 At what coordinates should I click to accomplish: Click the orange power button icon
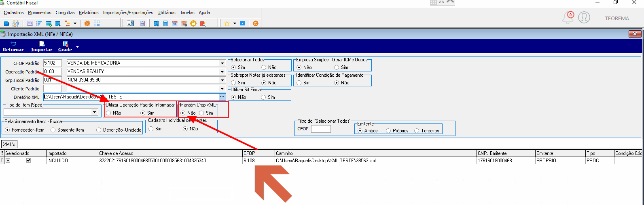click(x=256, y=23)
